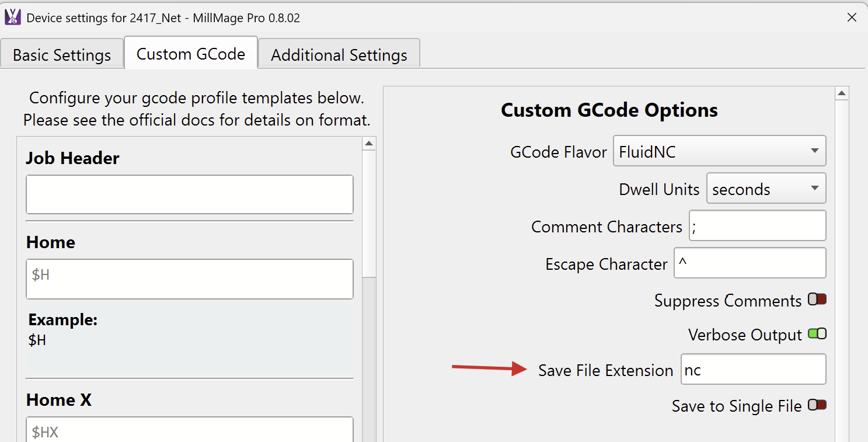Close the Device settings window
This screenshot has height=442, width=868.
852,18
